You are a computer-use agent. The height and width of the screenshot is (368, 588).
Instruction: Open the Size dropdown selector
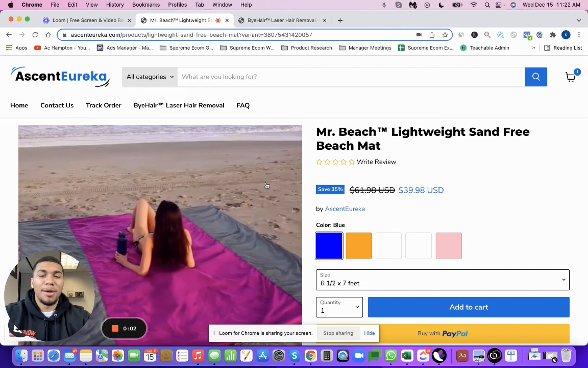click(x=442, y=280)
